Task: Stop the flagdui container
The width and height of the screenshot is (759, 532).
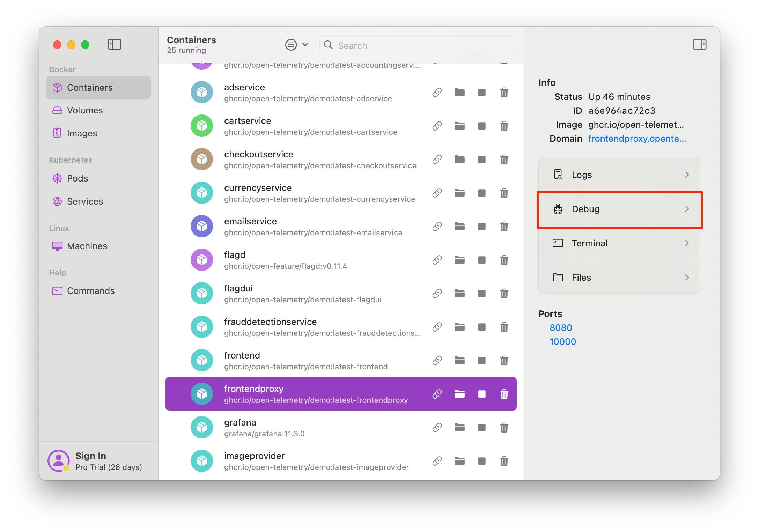Action: click(482, 294)
